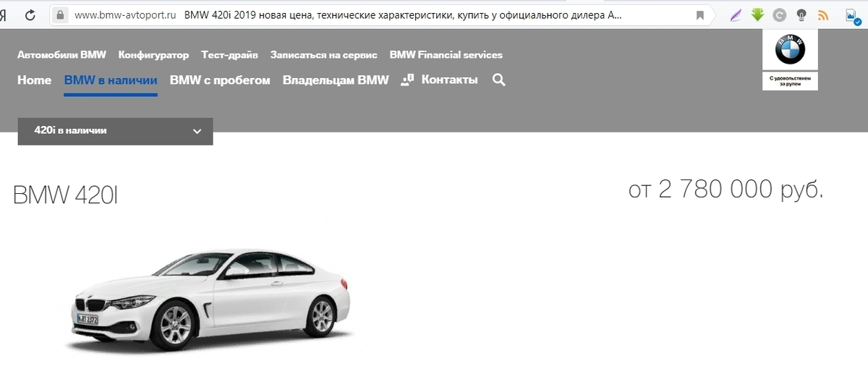Click the С удовольствием за рулем slogan
This screenshot has height=374, width=868.
pos(790,80)
